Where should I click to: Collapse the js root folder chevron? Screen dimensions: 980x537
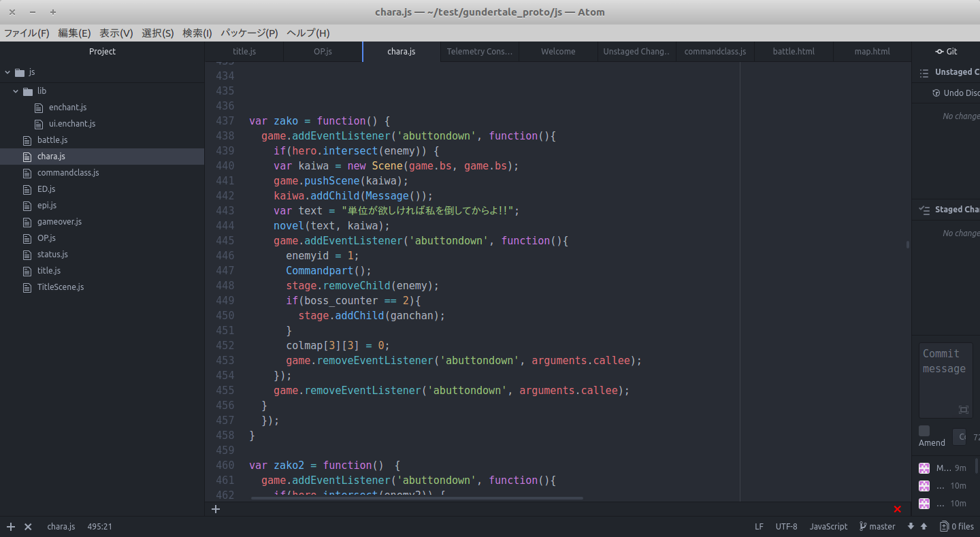(x=7, y=72)
